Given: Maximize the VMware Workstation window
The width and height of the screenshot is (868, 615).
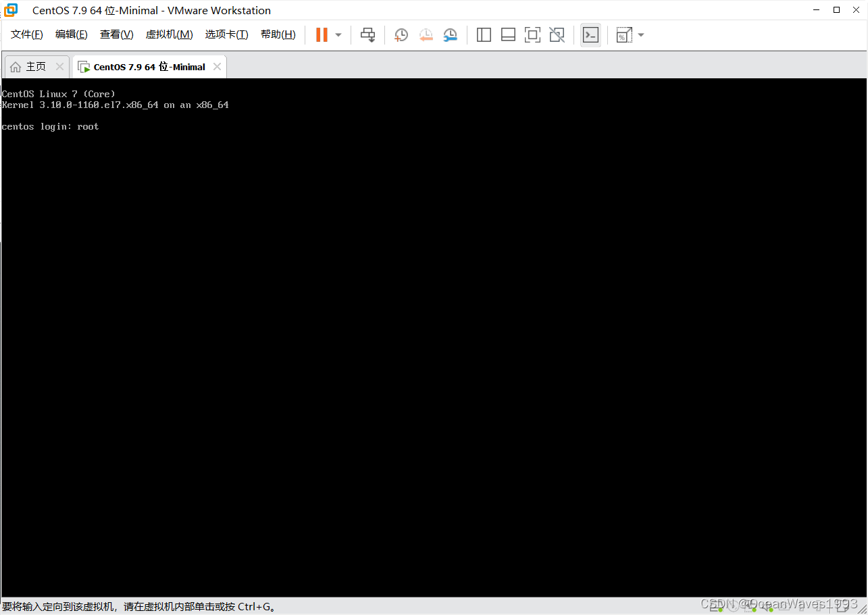Looking at the screenshot, I should point(837,10).
